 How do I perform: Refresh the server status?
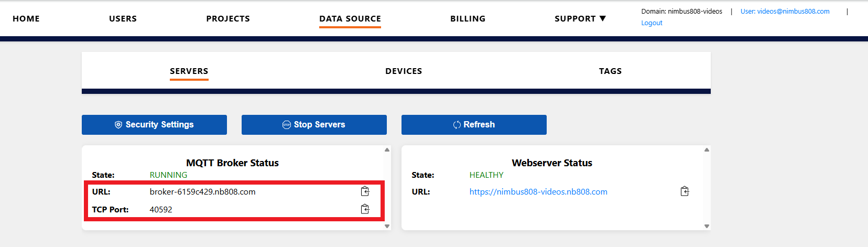(474, 125)
